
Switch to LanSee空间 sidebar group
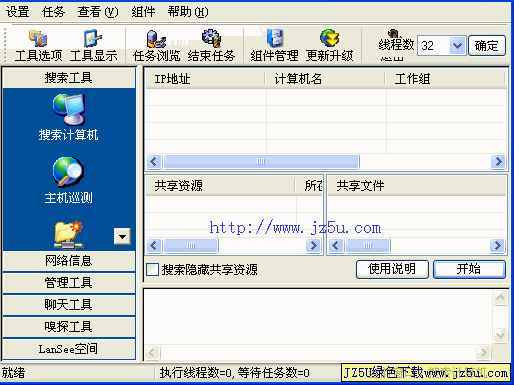point(69,349)
